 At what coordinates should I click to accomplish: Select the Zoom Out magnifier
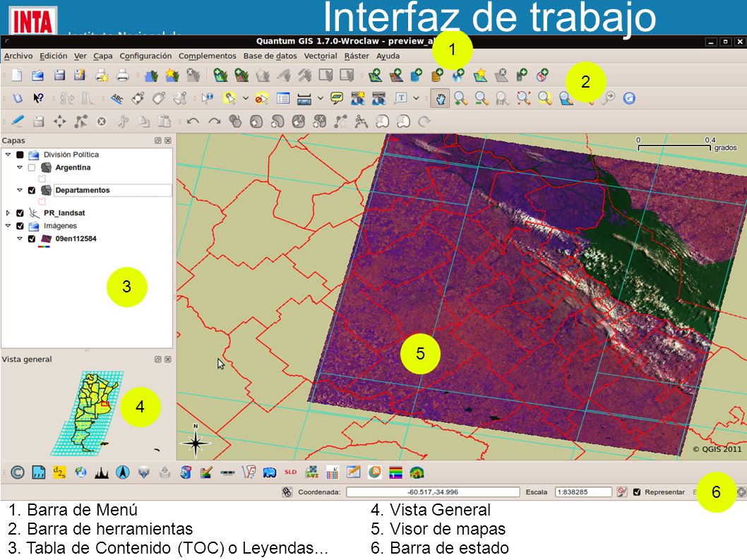(x=482, y=98)
